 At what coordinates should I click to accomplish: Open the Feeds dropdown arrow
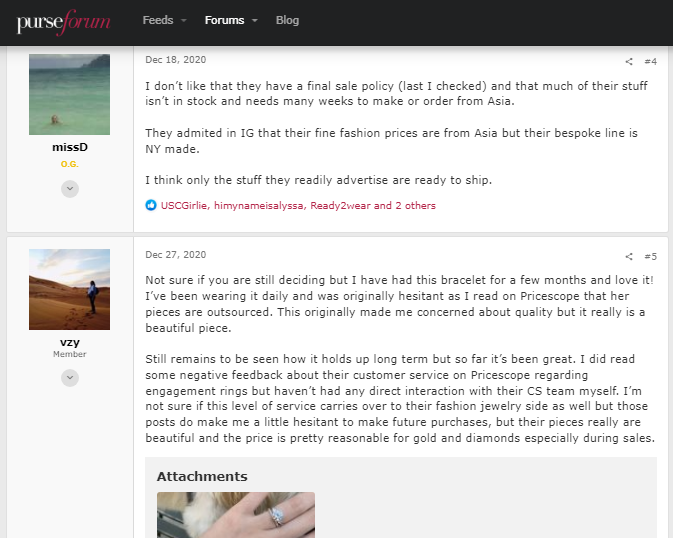(184, 21)
